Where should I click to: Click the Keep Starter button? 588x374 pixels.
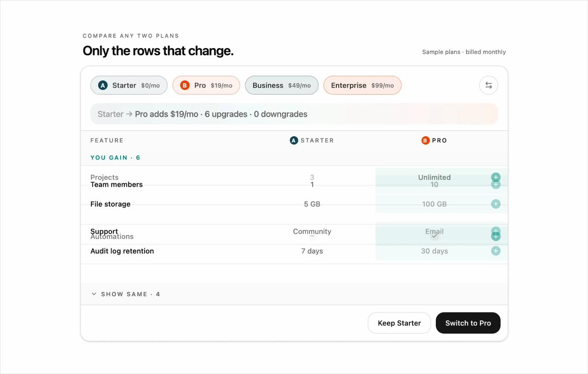[399, 323]
